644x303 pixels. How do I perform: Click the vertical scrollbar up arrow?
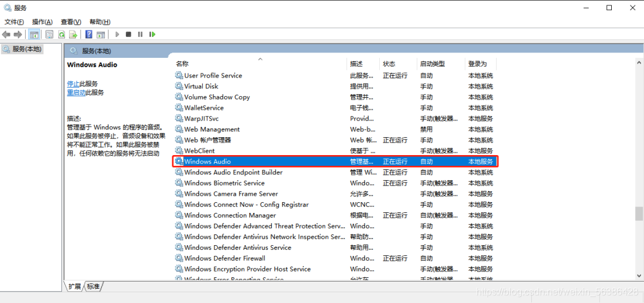pyautogui.click(x=639, y=63)
